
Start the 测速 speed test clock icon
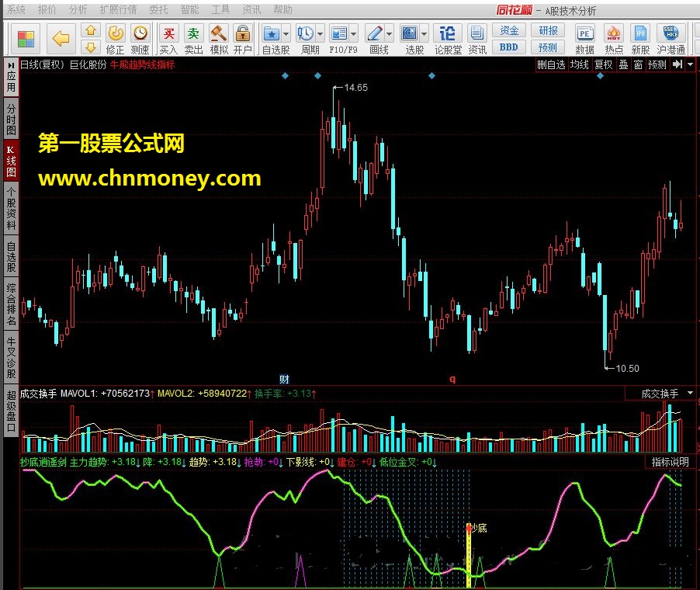pyautogui.click(x=140, y=40)
